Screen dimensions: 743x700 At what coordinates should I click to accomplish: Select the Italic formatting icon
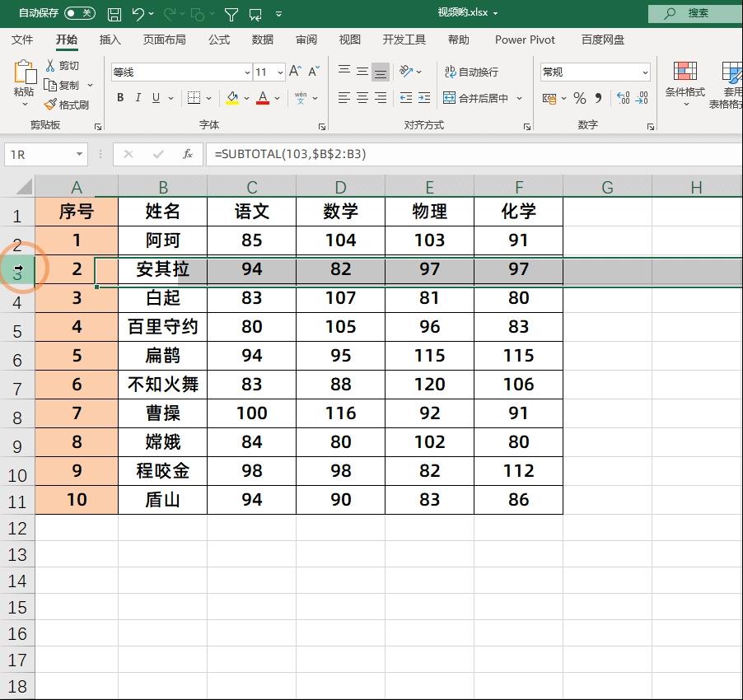[138, 96]
